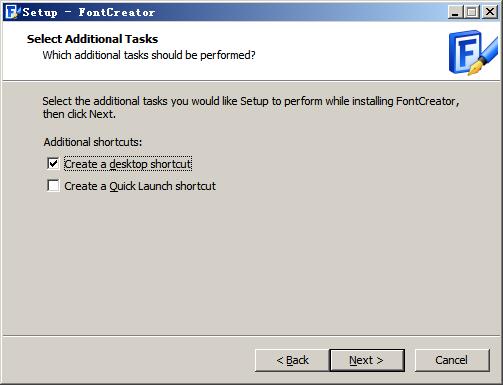
Task: Continue setup with the Next button
Action: [x=367, y=360]
